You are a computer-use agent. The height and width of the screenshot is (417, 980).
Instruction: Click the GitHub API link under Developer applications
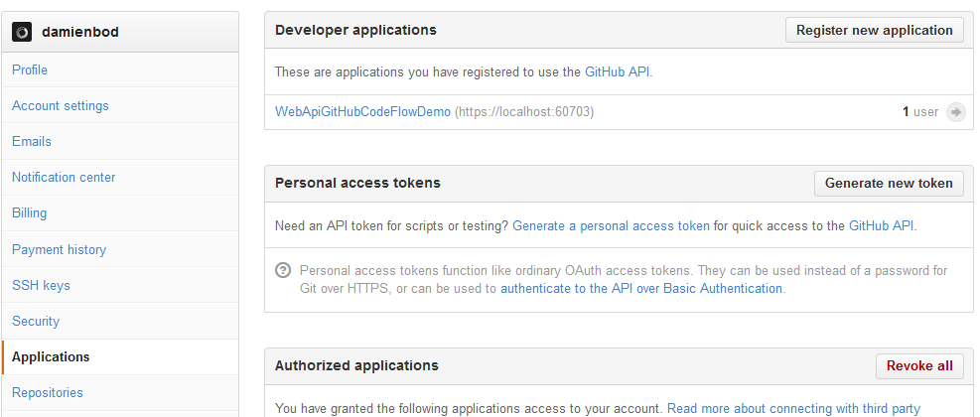(617, 71)
